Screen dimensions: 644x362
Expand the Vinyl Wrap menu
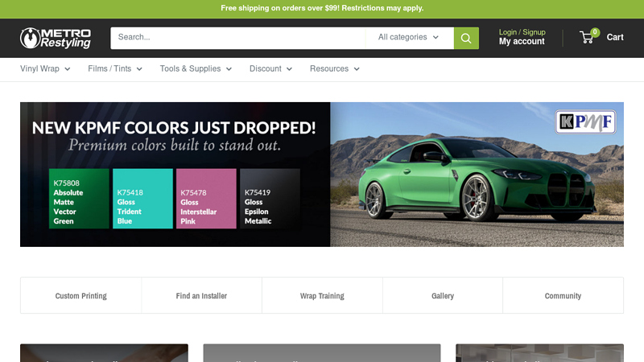coord(45,69)
